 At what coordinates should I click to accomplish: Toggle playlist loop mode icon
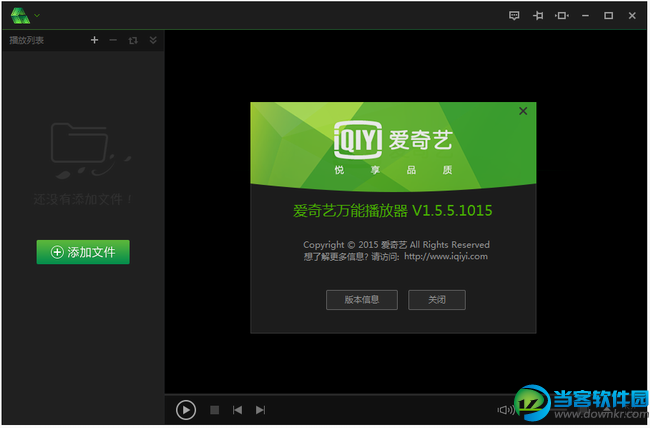133,40
